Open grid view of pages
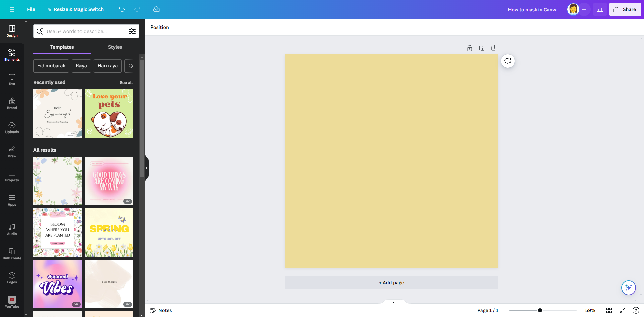Image resolution: width=644 pixels, height=317 pixels. click(x=609, y=310)
